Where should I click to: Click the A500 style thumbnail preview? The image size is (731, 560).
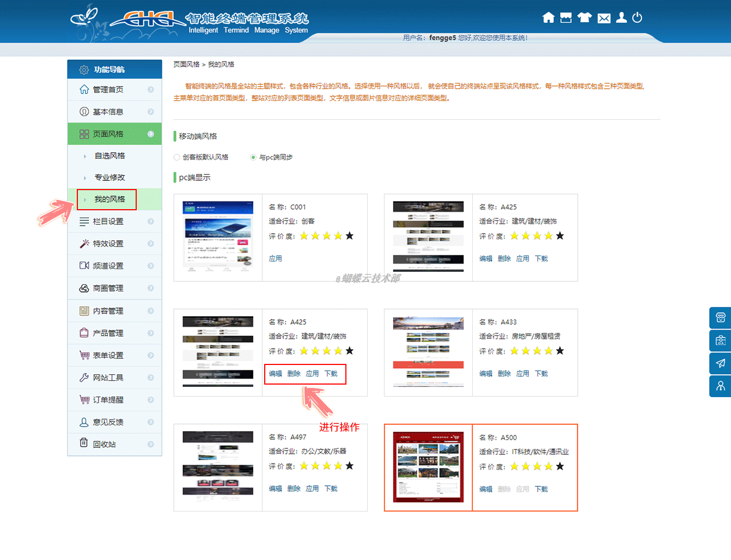(428, 467)
